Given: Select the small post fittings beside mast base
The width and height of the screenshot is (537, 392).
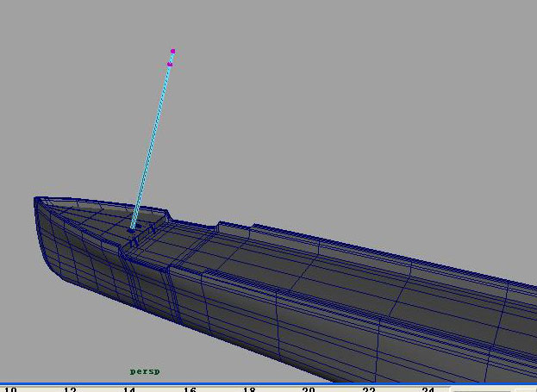Looking at the screenshot, I should click(144, 236).
